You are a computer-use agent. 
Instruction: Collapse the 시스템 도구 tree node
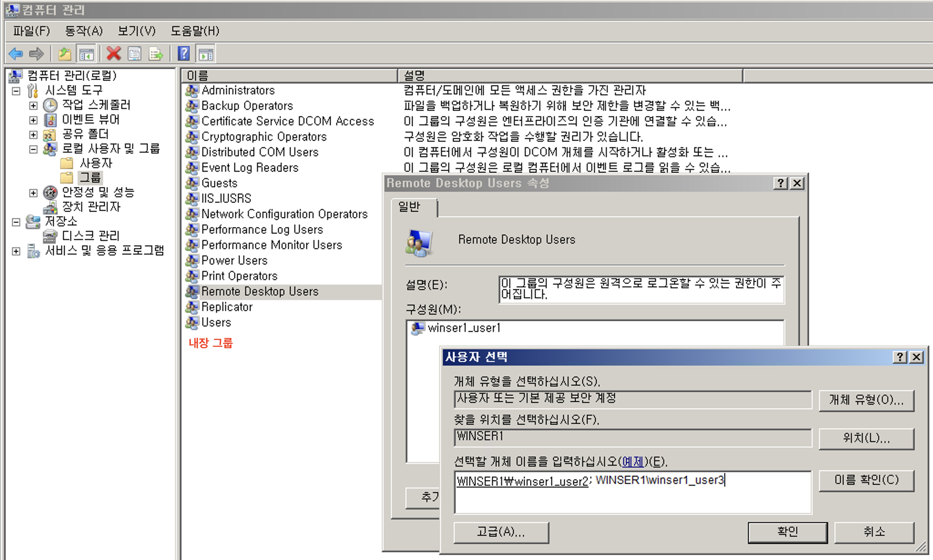point(16,91)
